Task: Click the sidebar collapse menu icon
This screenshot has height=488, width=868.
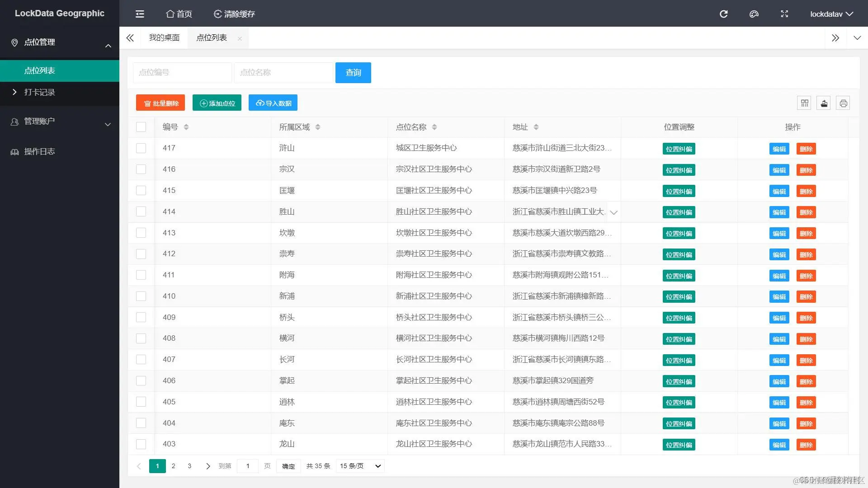Action: tap(140, 14)
